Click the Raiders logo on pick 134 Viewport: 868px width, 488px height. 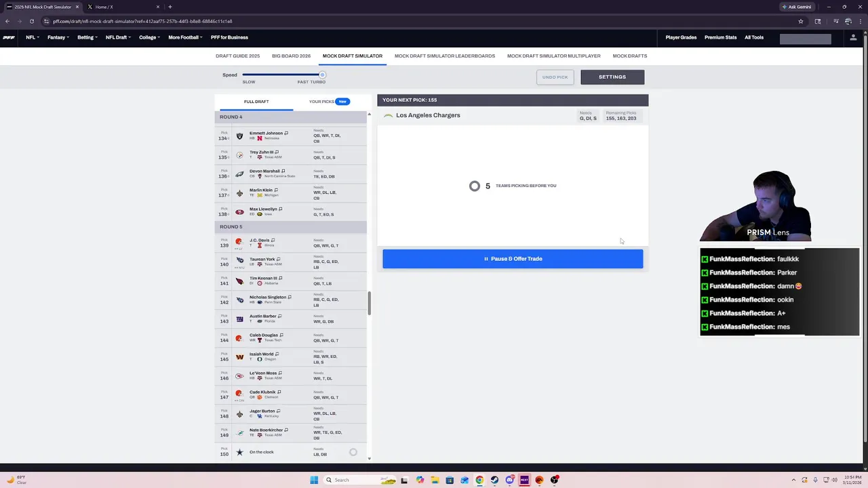pyautogui.click(x=239, y=136)
